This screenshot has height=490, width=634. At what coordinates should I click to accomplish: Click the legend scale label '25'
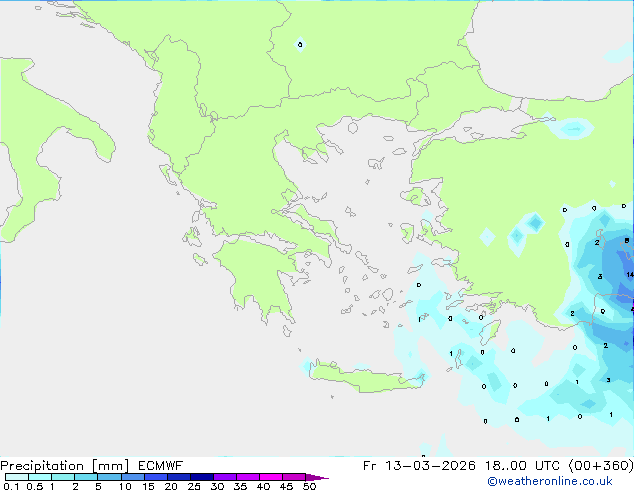click(x=194, y=486)
